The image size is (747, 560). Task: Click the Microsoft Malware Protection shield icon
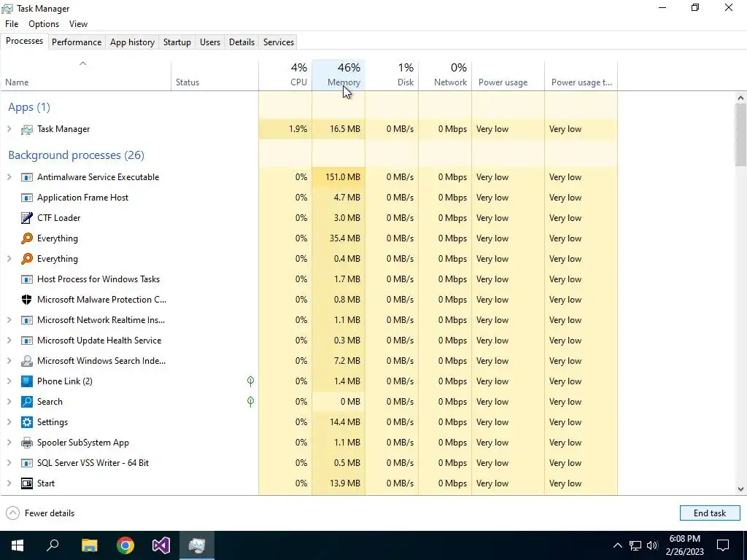27,300
